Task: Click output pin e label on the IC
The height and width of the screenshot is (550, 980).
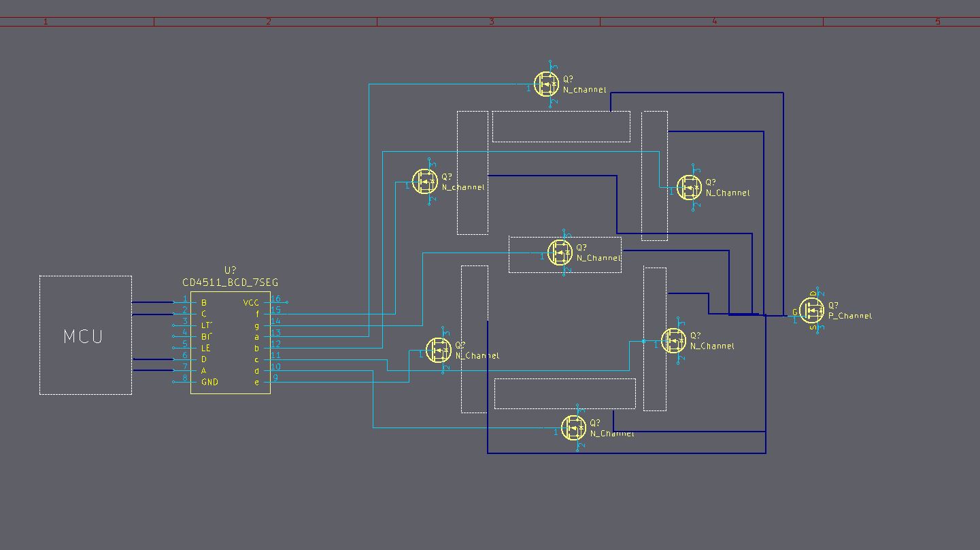Action: point(257,382)
